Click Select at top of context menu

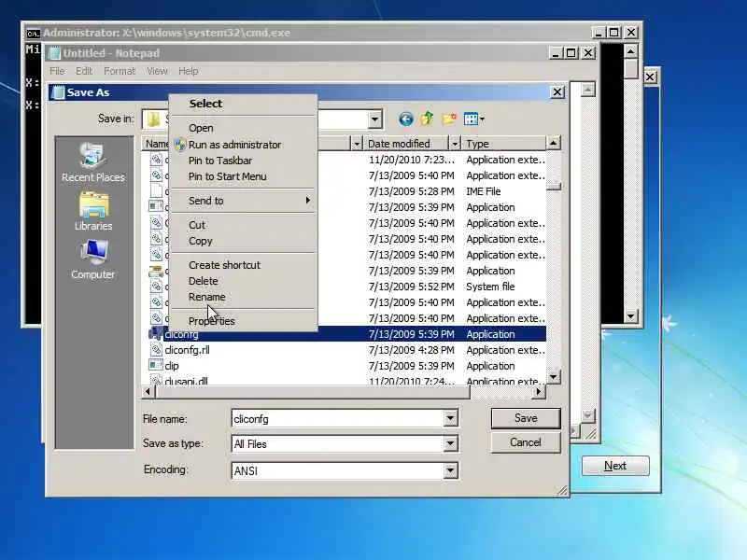pyautogui.click(x=205, y=104)
